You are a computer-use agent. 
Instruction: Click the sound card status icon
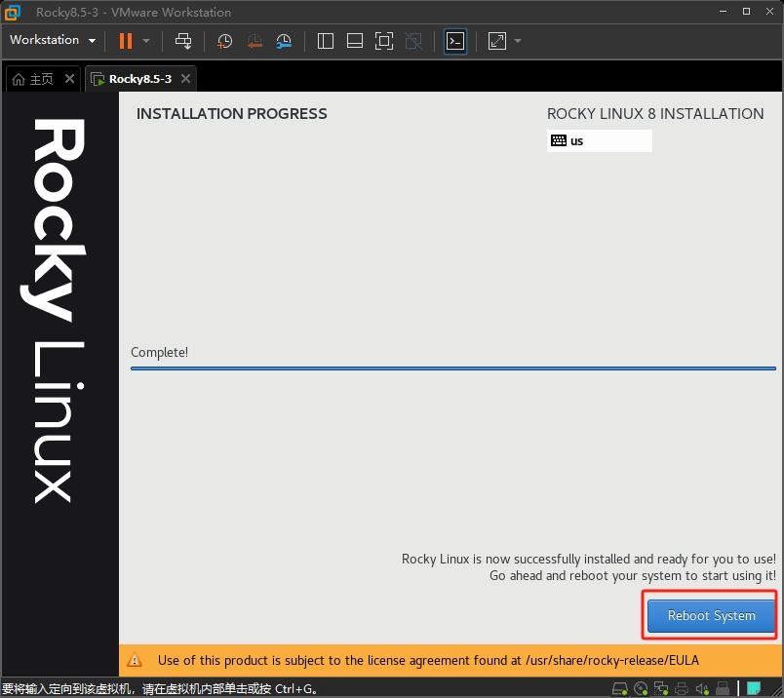click(702, 689)
